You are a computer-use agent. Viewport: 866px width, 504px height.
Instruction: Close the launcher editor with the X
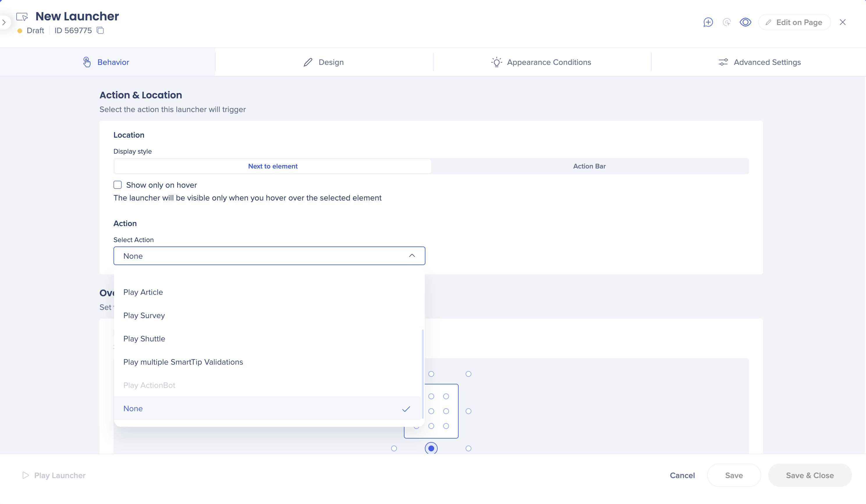coord(842,22)
